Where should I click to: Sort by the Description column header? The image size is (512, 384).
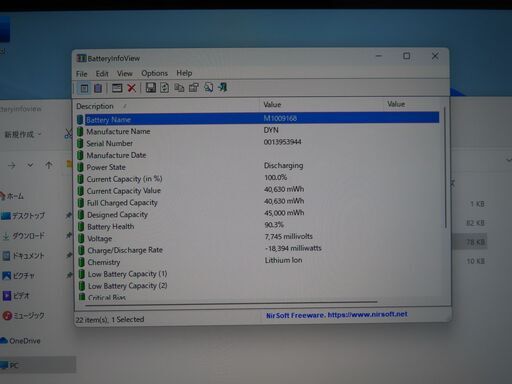click(x=167, y=106)
